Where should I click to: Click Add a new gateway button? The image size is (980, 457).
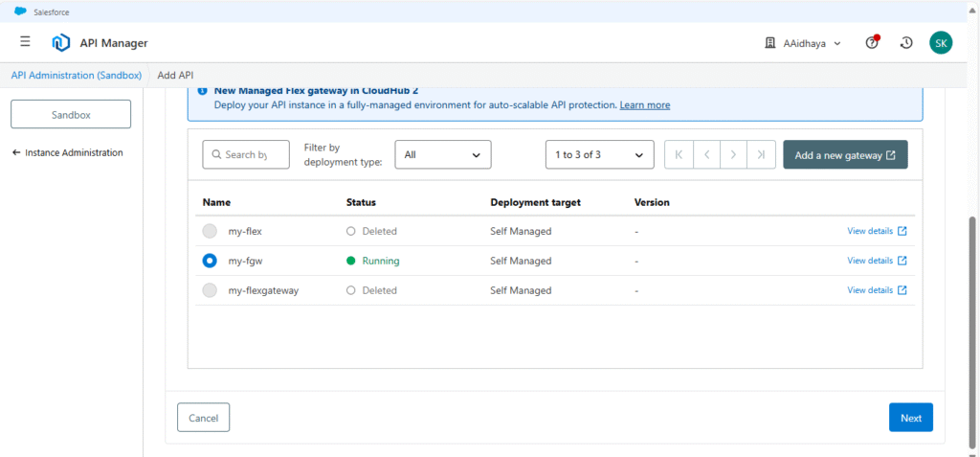pos(845,154)
